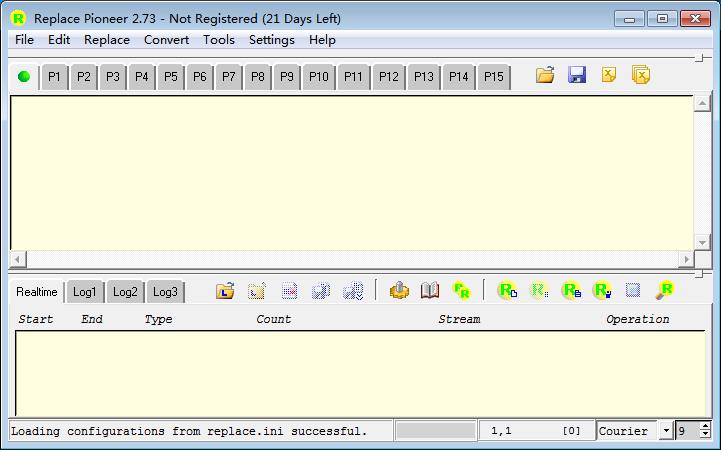Open file with the folder icon
The image size is (721, 450).
545,75
